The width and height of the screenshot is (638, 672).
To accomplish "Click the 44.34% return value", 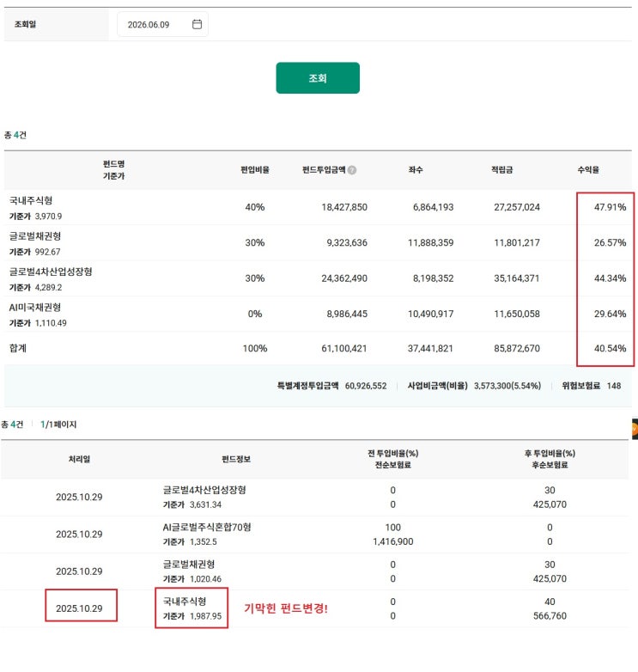I will (610, 278).
